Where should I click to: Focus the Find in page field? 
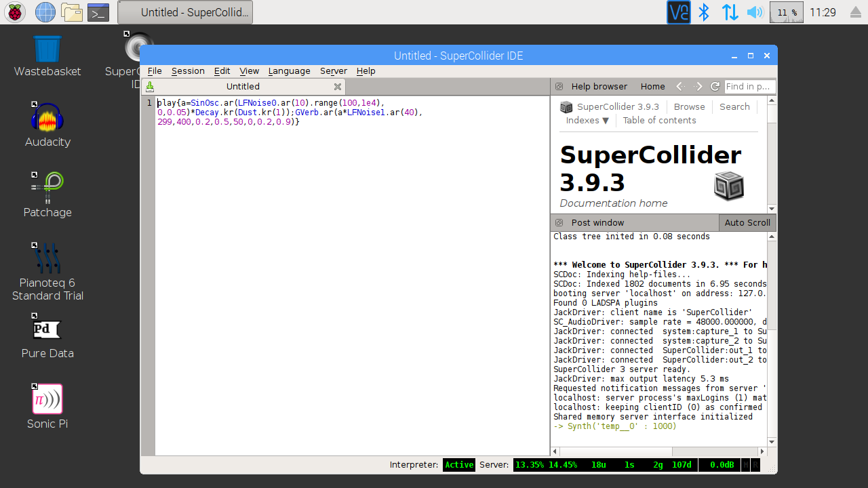pyautogui.click(x=749, y=87)
